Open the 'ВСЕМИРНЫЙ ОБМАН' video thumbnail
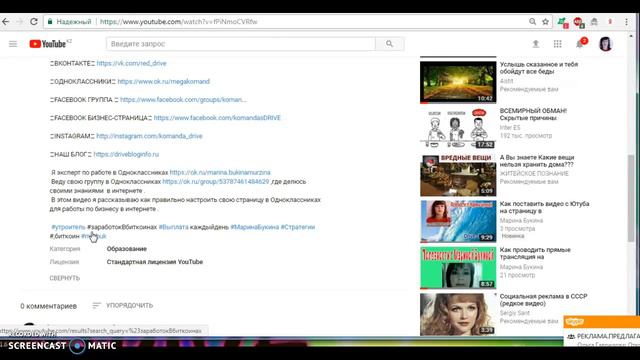640x360 pixels. (x=458, y=128)
